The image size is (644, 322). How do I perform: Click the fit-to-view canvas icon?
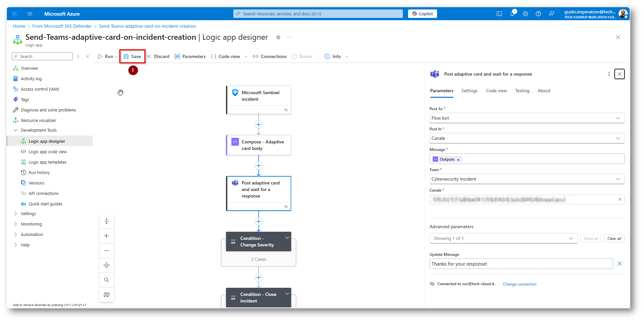click(x=107, y=265)
